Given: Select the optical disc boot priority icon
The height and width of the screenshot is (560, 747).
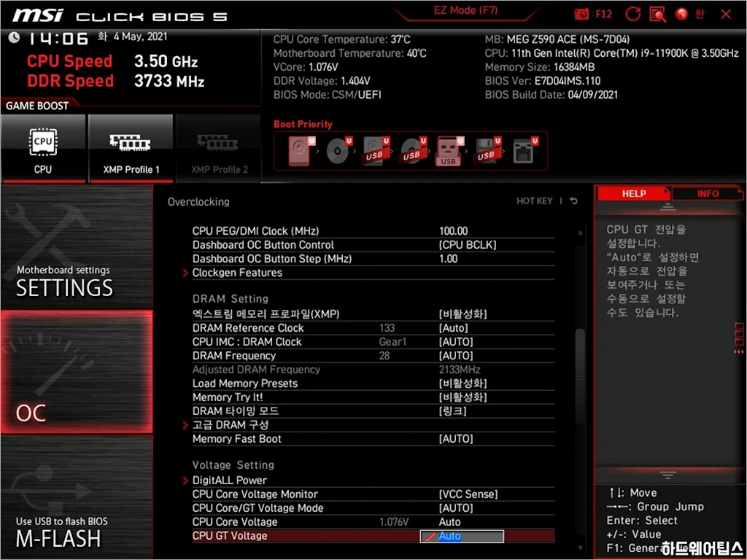Looking at the screenshot, I should [x=338, y=150].
